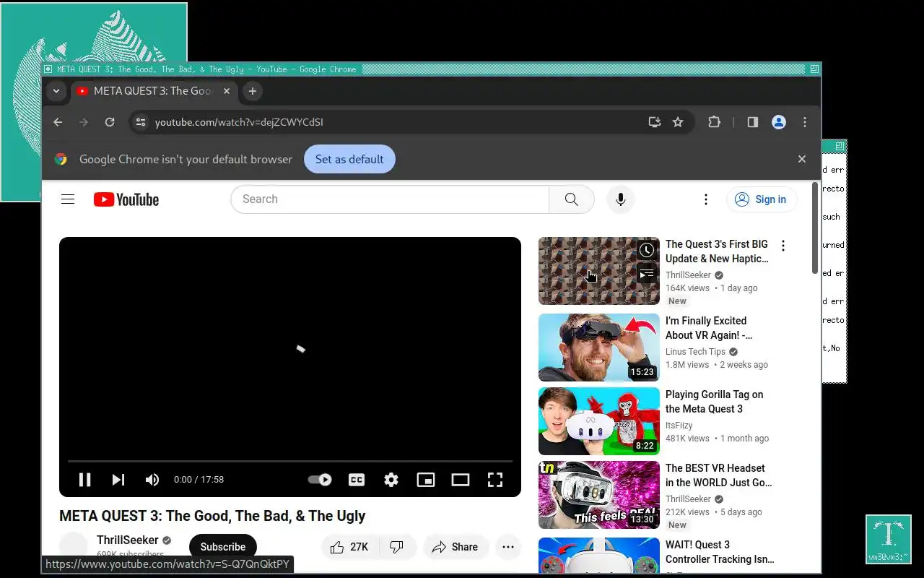
Task: Search with your voice microphone
Action: click(620, 199)
